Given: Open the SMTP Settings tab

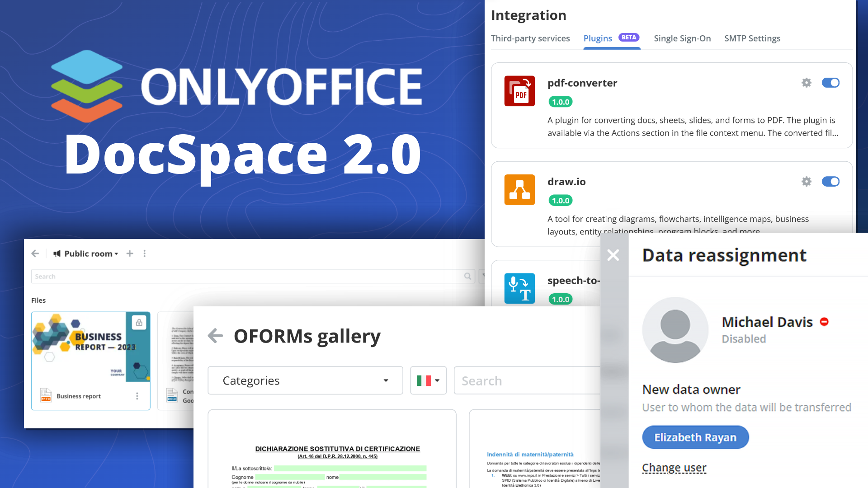Looking at the screenshot, I should 752,38.
